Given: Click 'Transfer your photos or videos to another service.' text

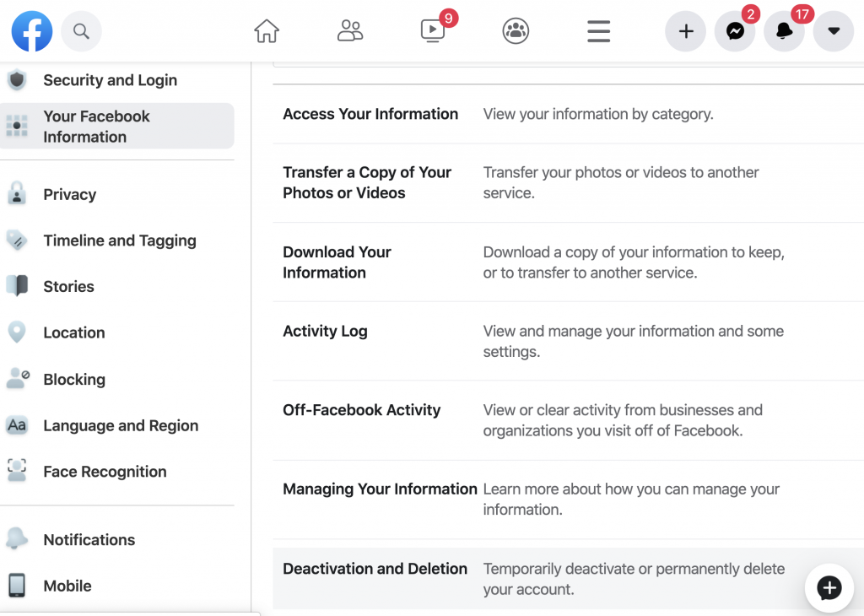Looking at the screenshot, I should (621, 182).
